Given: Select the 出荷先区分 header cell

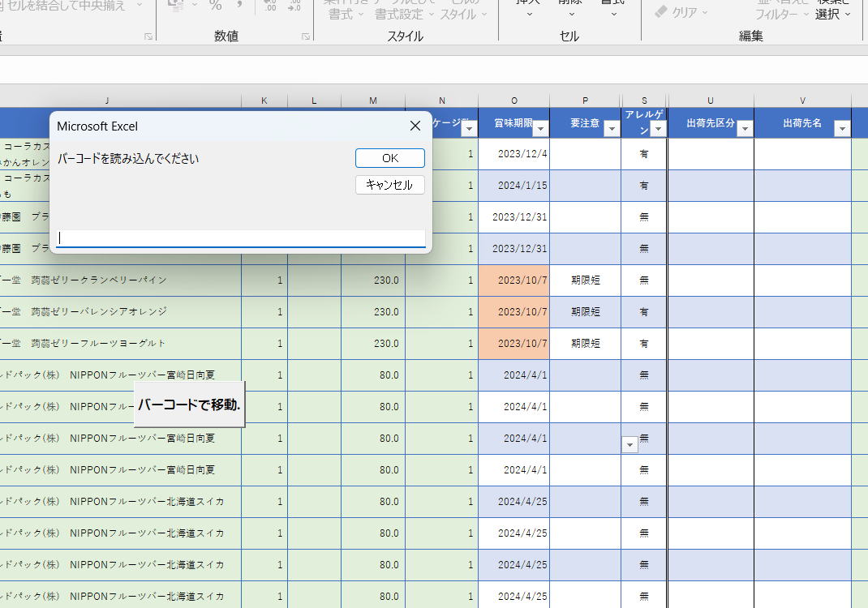Looking at the screenshot, I should tap(711, 123).
